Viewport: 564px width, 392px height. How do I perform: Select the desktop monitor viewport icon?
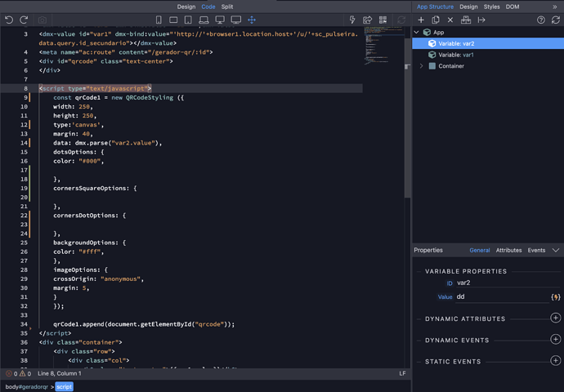(x=220, y=20)
